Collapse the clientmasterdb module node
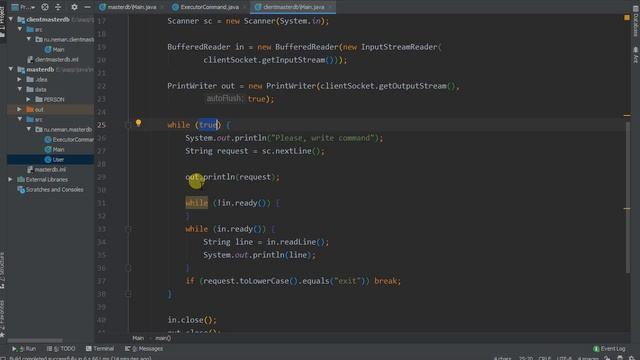 pyautogui.click(x=11, y=19)
